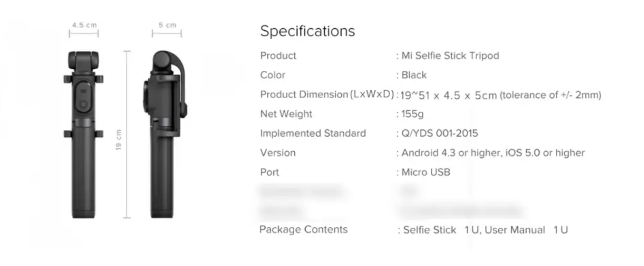Click the 19~51 x 4.5 x 5cm value

(x=448, y=95)
